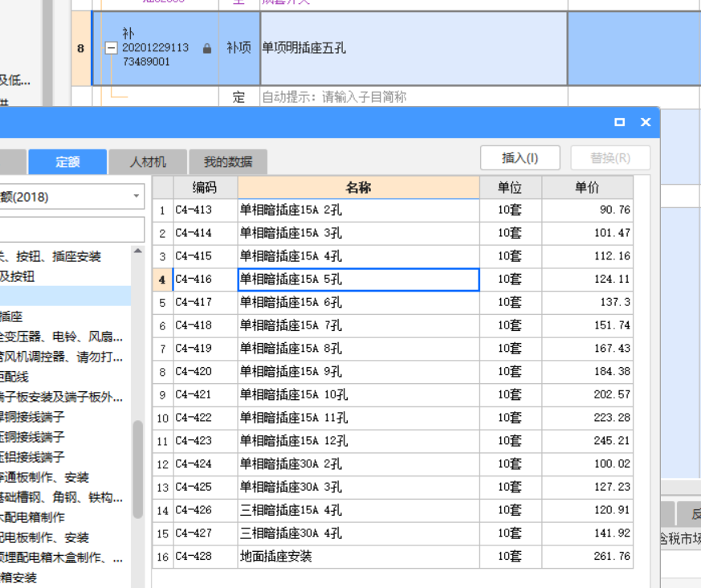This screenshot has height=588, width=701.
Task: Switch to the 定额 tab
Action: point(67,162)
